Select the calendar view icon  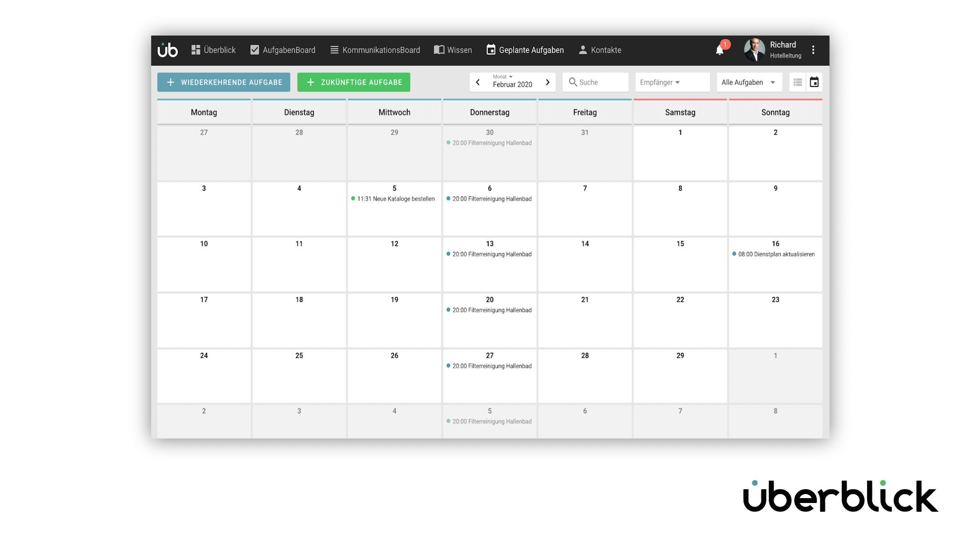pyautogui.click(x=814, y=82)
